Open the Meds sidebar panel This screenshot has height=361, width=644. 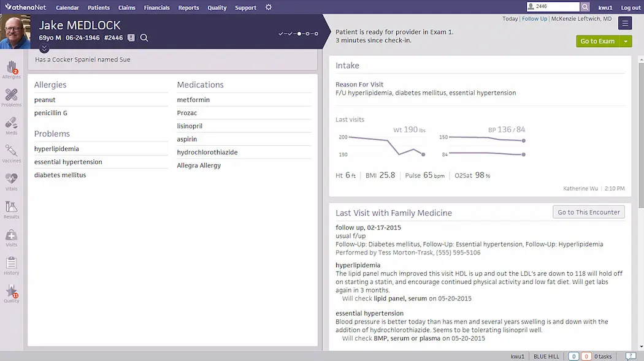coord(11,123)
